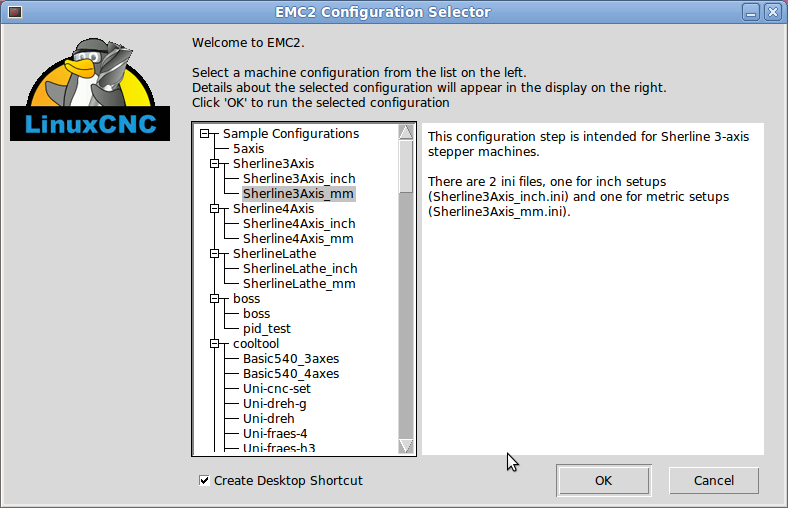Click the SherlineLathe folder label
Screen dimensions: 788x508
click(x=274, y=254)
